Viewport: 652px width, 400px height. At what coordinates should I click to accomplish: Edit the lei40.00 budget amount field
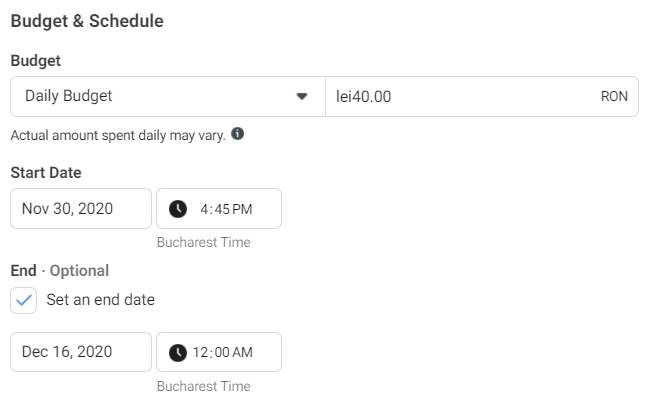click(482, 96)
